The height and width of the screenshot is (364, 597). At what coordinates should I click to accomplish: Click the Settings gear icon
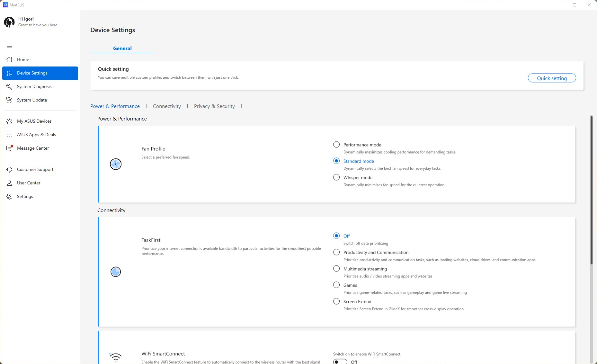[9, 197]
